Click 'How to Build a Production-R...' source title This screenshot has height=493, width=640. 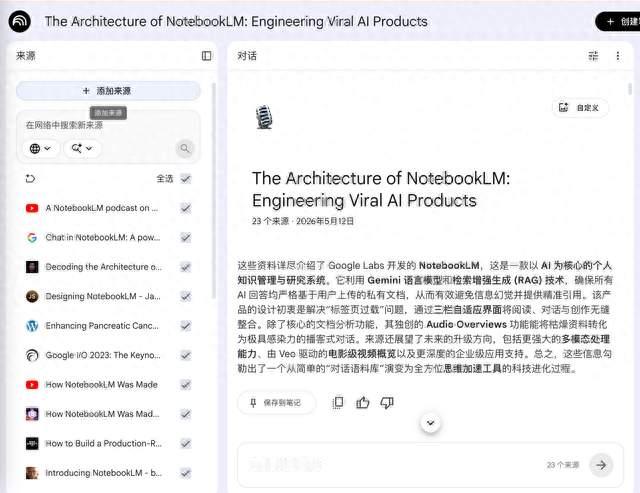point(104,443)
